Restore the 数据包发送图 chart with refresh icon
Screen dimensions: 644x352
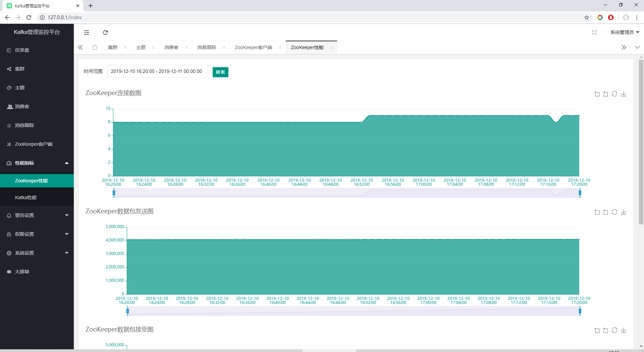point(614,212)
